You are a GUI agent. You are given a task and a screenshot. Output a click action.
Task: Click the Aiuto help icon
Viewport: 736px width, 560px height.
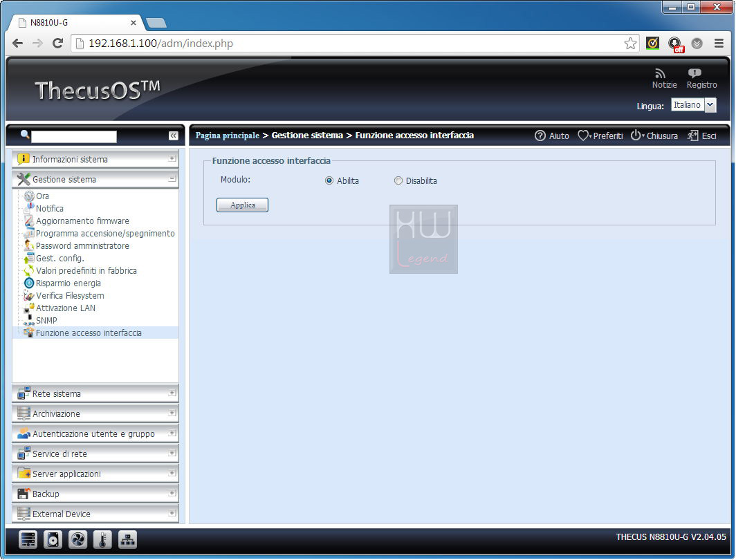(540, 136)
